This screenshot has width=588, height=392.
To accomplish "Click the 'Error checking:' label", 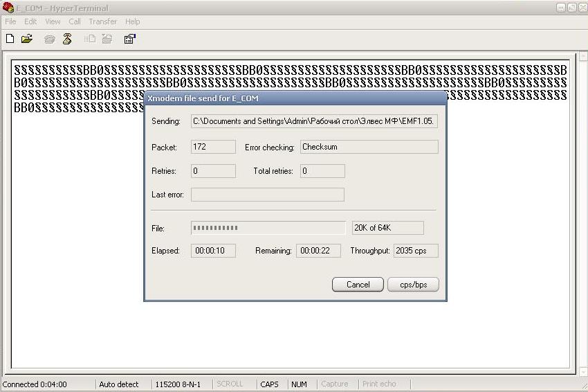I will (x=269, y=148).
